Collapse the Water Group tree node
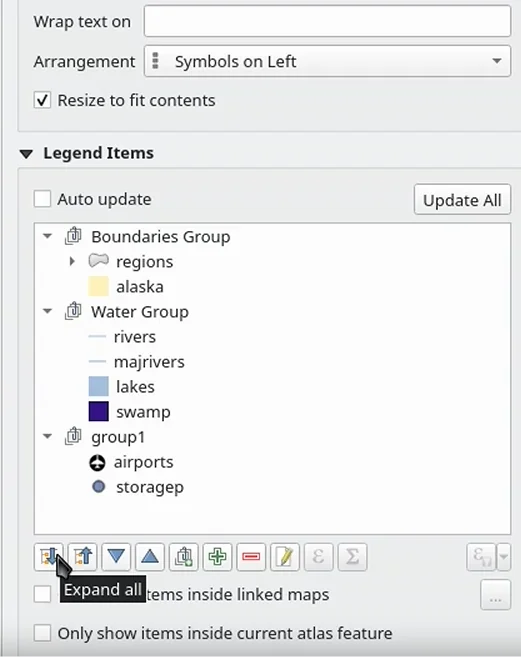Screen dimensions: 521x657 point(48,311)
